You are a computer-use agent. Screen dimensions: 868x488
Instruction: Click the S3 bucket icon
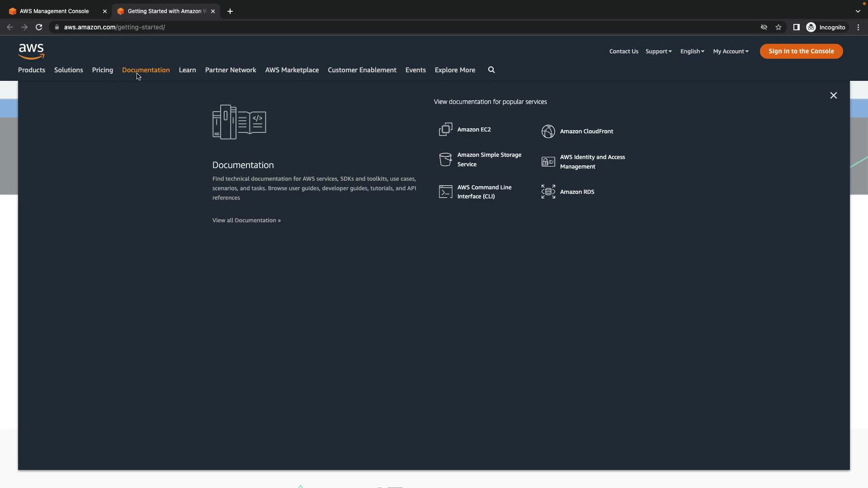[x=445, y=160]
